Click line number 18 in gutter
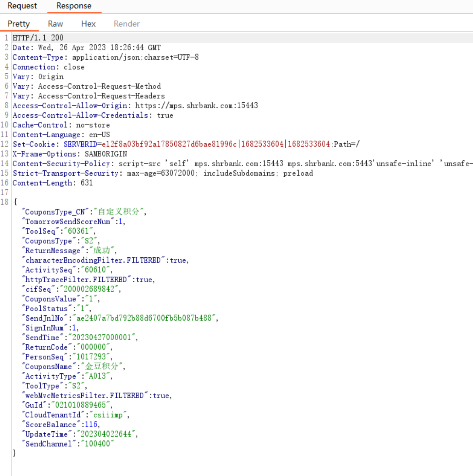473x476 pixels. 4,202
